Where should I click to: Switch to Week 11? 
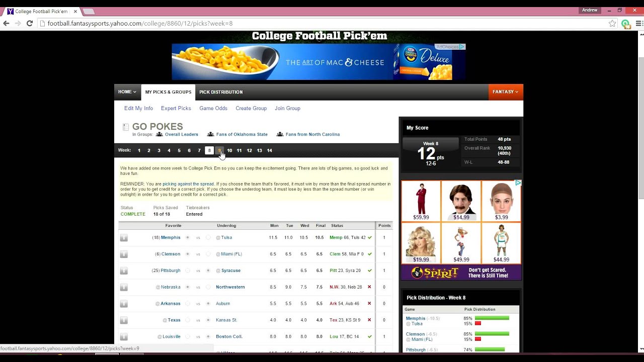[239, 150]
